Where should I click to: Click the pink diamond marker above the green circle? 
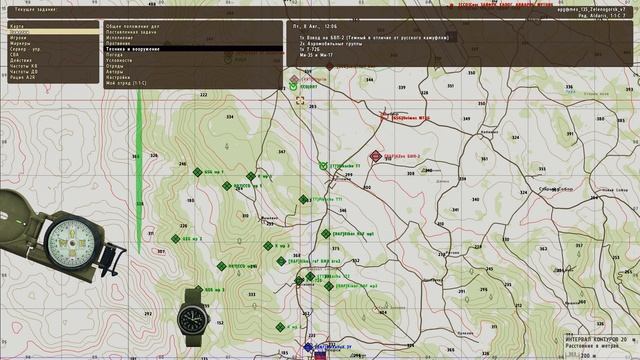[294, 79]
